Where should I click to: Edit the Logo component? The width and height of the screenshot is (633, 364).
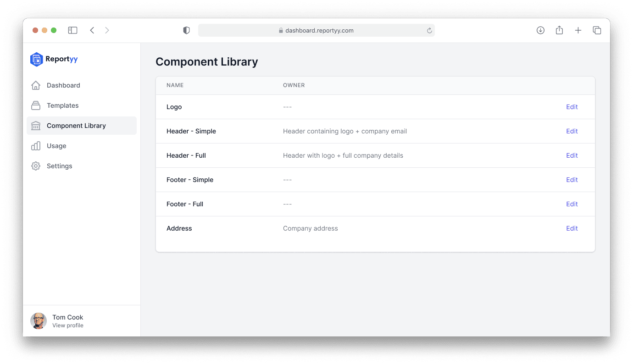572,107
